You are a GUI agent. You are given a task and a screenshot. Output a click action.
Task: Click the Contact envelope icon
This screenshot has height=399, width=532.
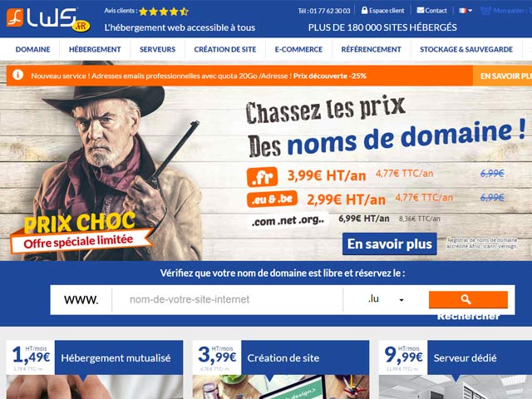(421, 10)
